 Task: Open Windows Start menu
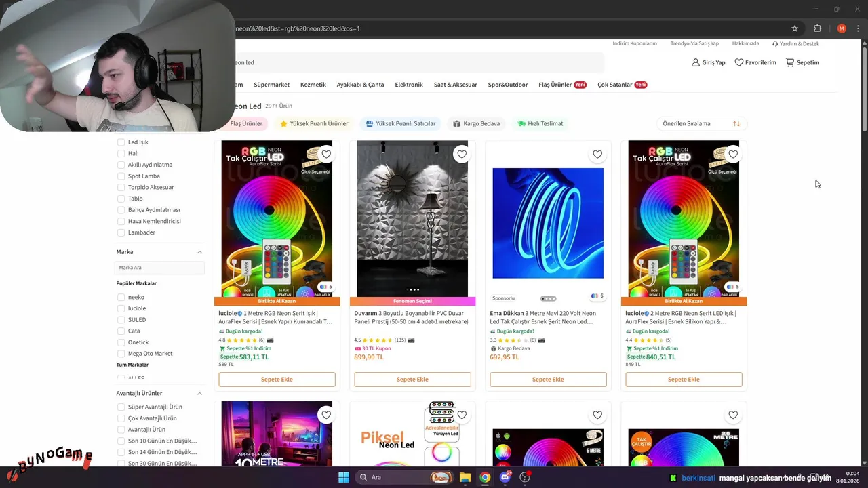click(344, 477)
